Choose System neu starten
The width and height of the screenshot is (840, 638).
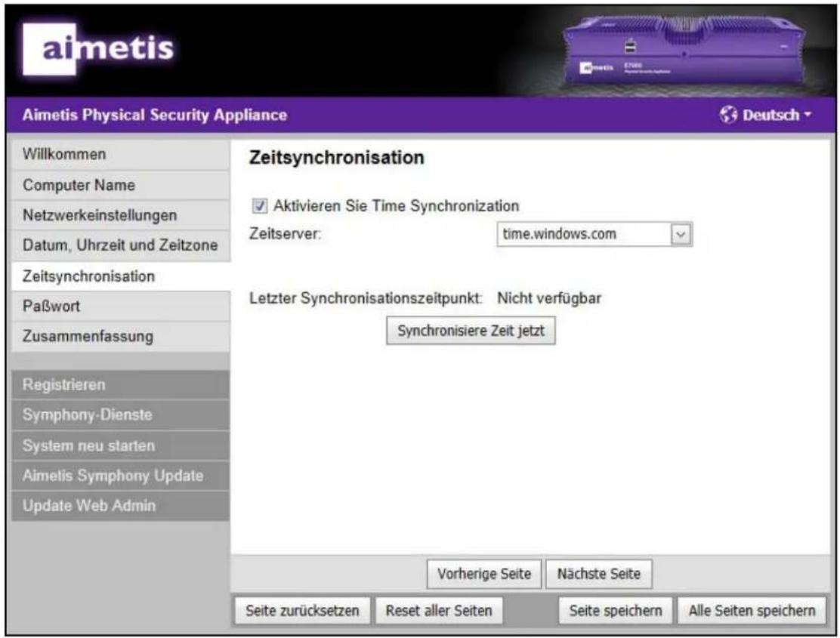[121, 445]
